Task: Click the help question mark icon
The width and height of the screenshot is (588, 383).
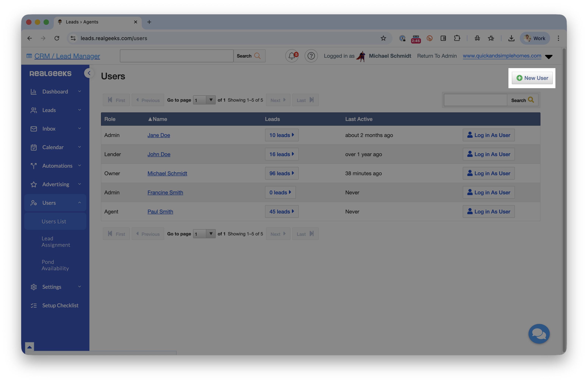Action: coord(311,56)
